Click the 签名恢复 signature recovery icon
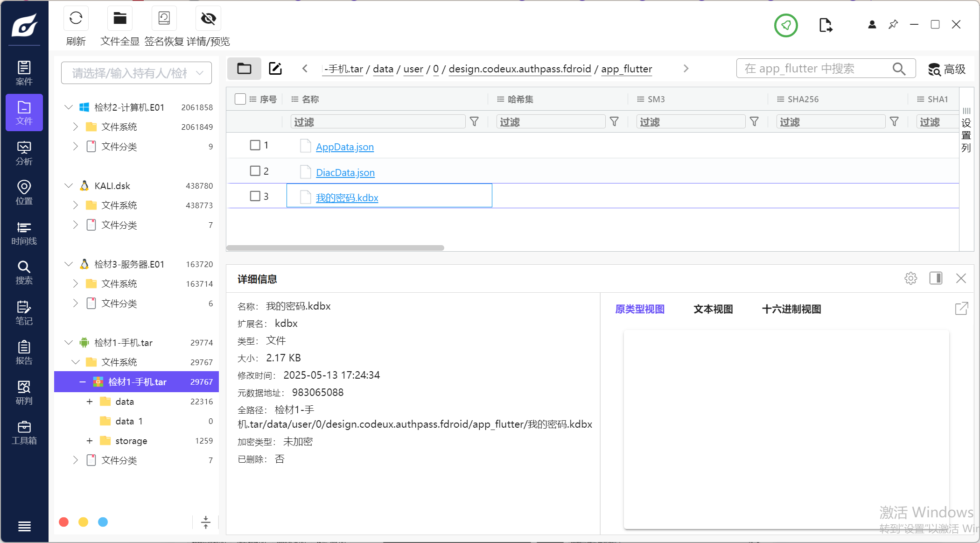 point(164,19)
